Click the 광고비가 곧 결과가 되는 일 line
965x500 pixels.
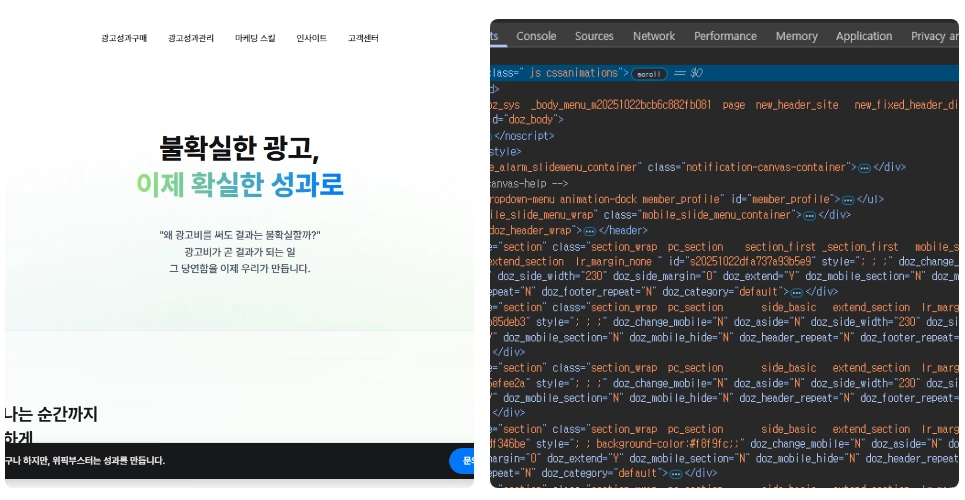(x=239, y=252)
